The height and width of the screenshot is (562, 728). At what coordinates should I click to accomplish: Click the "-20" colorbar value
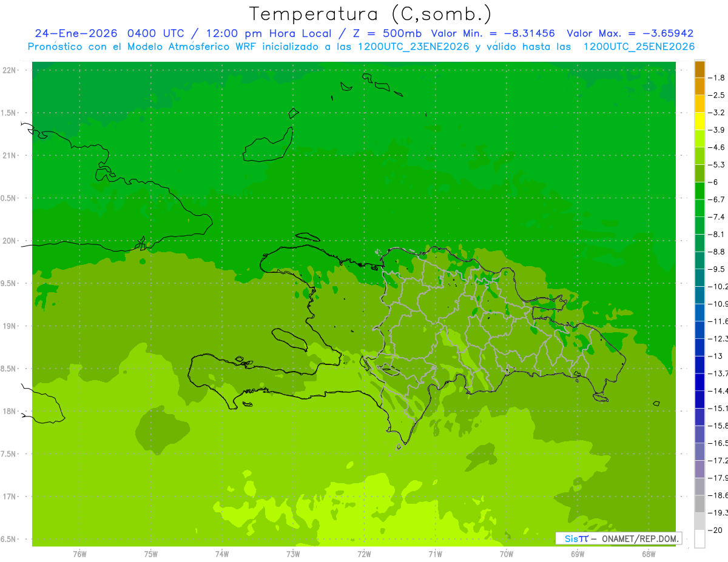(x=715, y=530)
